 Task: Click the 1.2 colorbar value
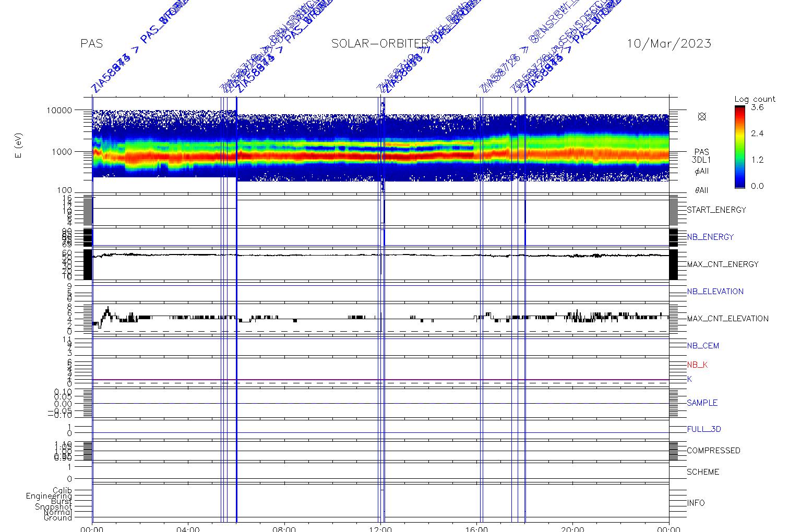pyautogui.click(x=757, y=160)
